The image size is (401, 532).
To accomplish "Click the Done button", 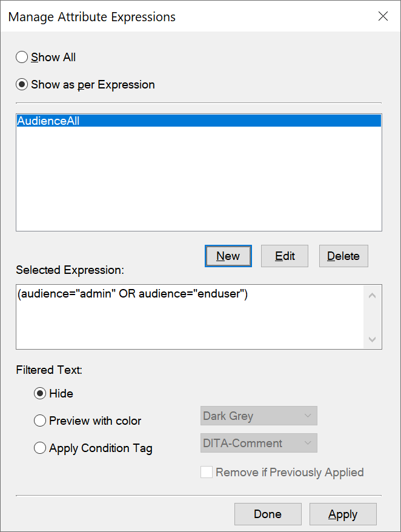I will 268,514.
